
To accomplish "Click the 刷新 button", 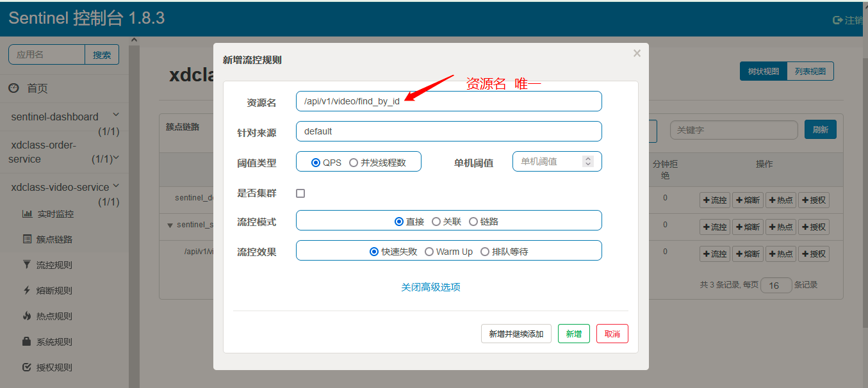I will (x=821, y=129).
